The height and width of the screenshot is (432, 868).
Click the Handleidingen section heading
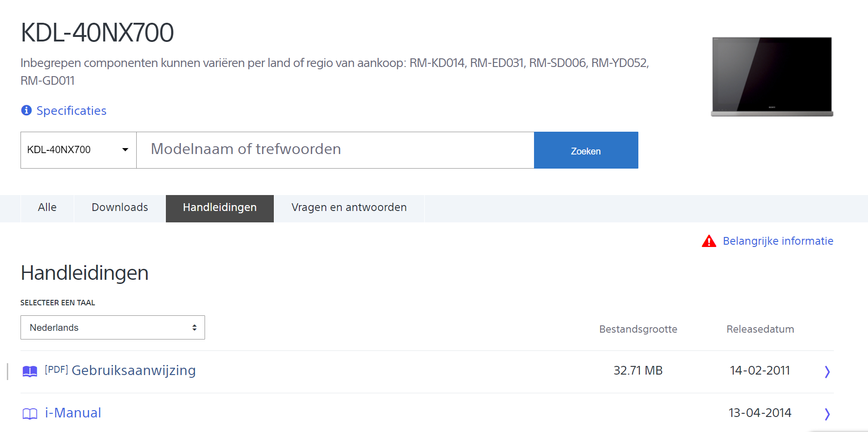[85, 273]
